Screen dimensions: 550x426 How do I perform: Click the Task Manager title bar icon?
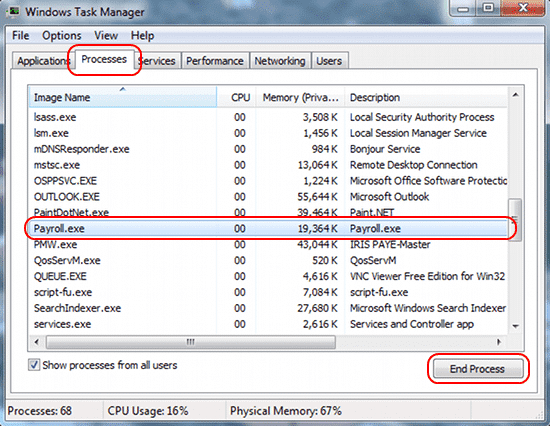pos(14,11)
